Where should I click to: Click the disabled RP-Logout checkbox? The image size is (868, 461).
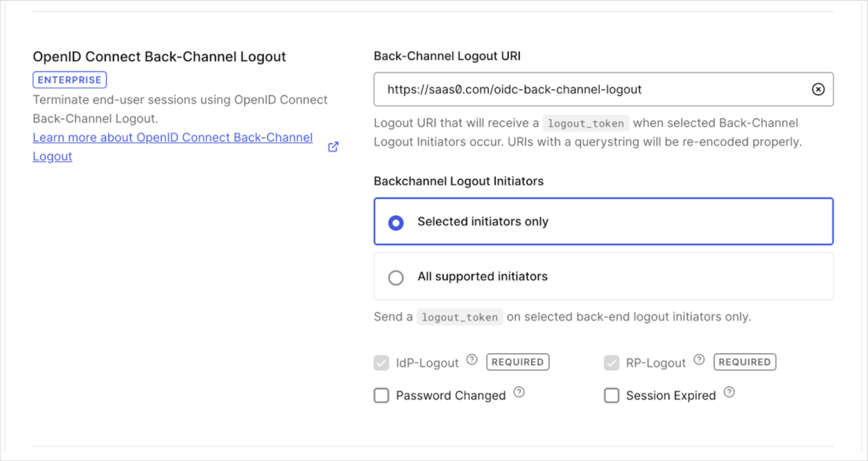[x=611, y=362]
